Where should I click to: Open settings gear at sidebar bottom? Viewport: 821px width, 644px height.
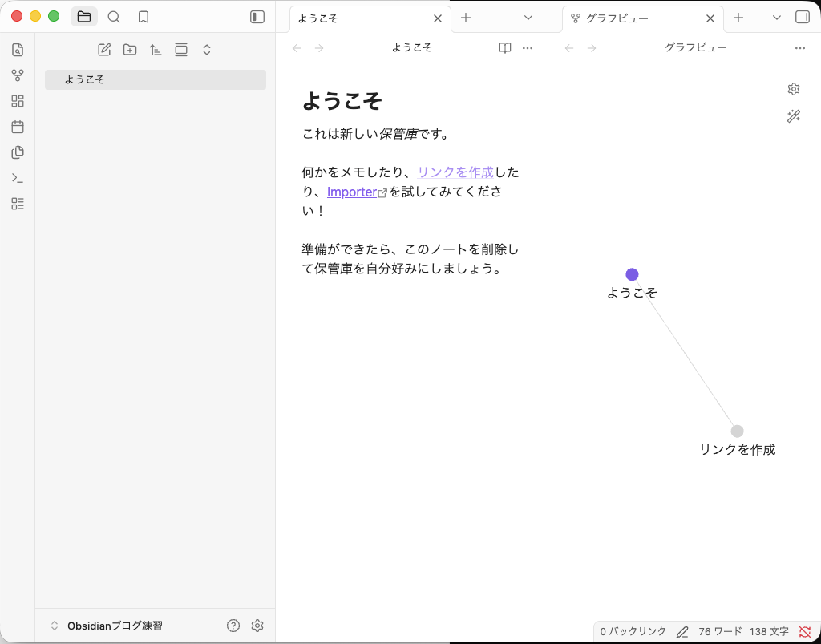(x=257, y=625)
